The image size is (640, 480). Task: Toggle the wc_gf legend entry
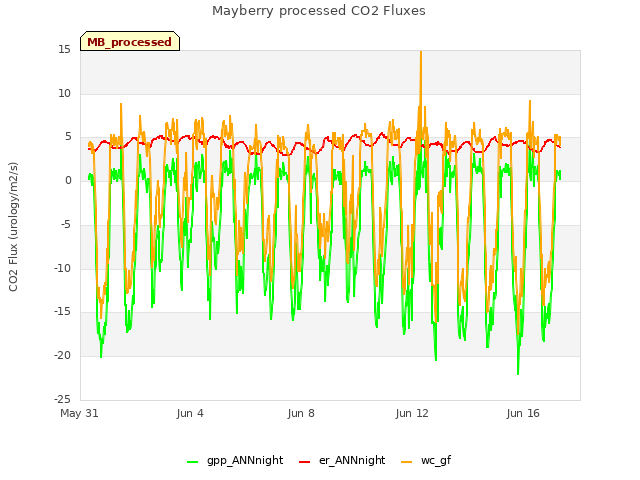coord(426,461)
